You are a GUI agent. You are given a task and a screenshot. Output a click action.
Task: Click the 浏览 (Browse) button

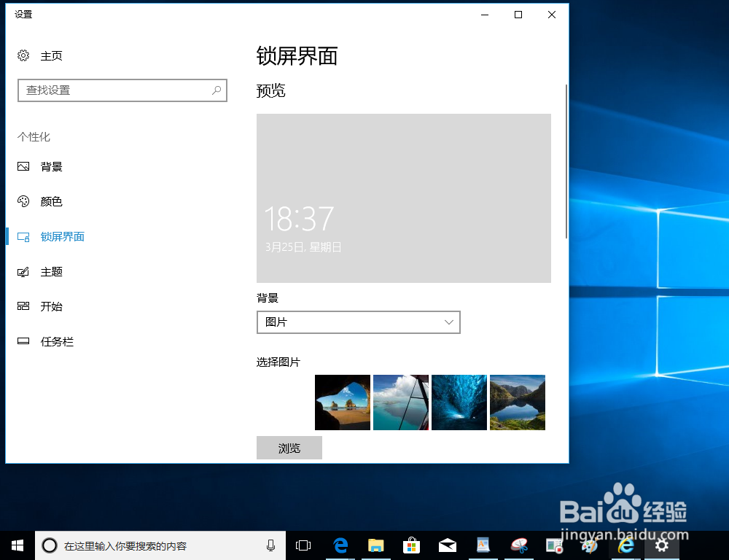point(289,447)
